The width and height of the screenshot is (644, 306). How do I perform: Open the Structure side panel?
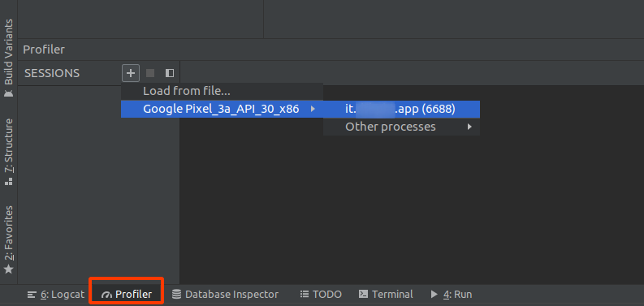point(8,152)
